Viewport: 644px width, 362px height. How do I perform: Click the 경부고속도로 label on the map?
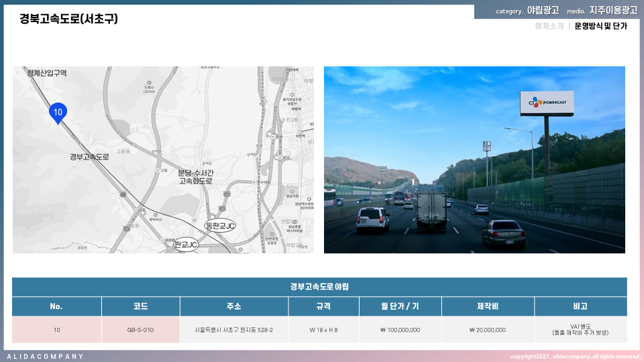click(89, 157)
